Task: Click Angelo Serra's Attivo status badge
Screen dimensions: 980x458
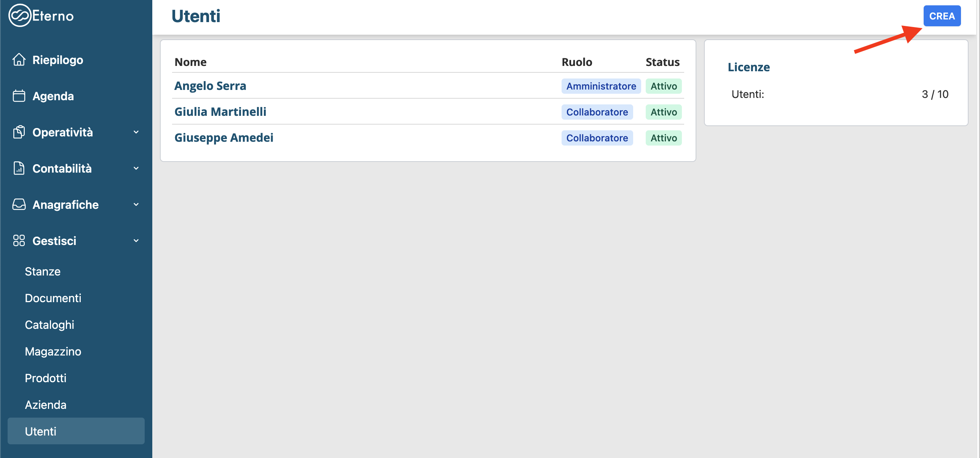Action: (663, 86)
